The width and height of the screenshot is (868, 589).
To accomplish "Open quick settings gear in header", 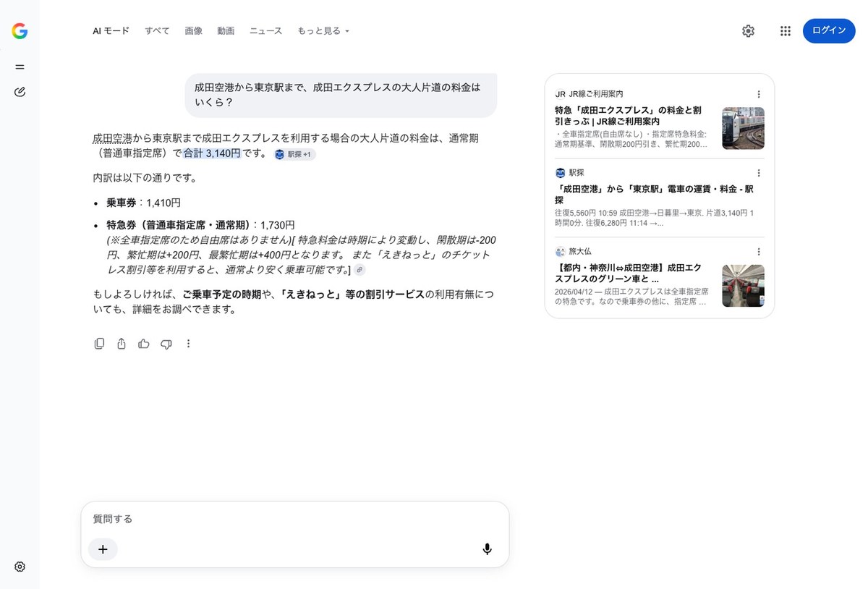I will 748,31.
